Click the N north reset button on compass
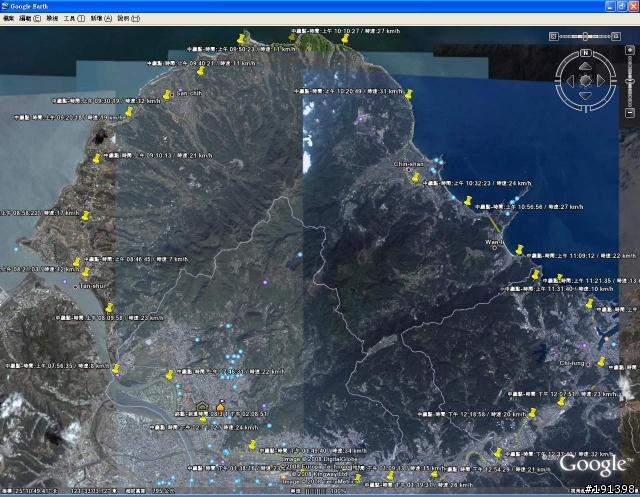 (586, 53)
